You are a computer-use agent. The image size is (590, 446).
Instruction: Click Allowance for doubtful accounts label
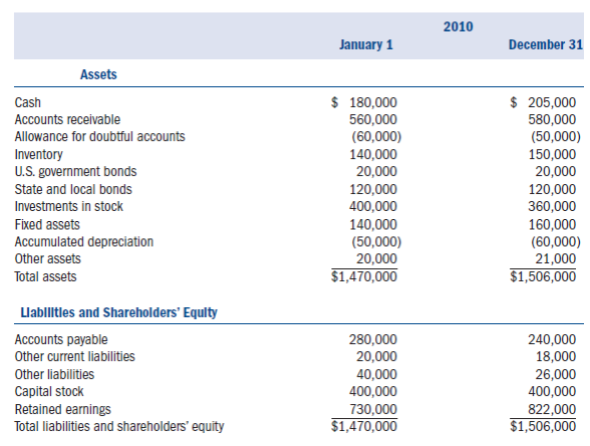100,136
